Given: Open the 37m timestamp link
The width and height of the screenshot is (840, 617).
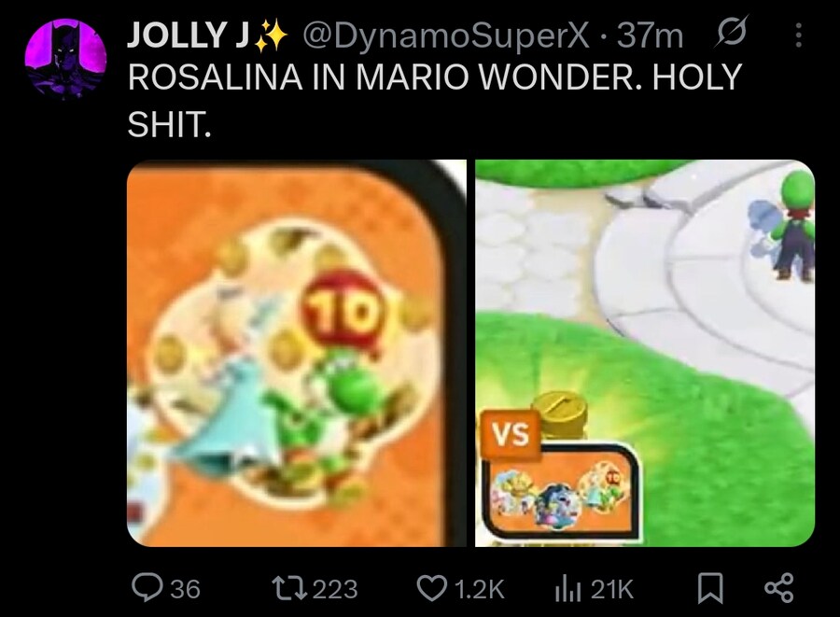Looking at the screenshot, I should coord(650,36).
